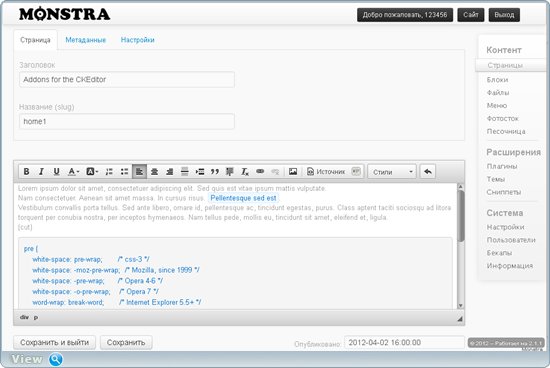
Task: Apply underline formatting
Action: [56, 172]
